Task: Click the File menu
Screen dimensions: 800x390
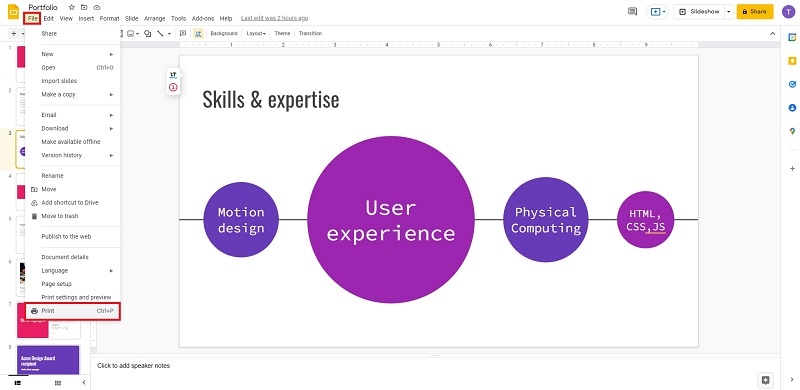Action: 33,19
